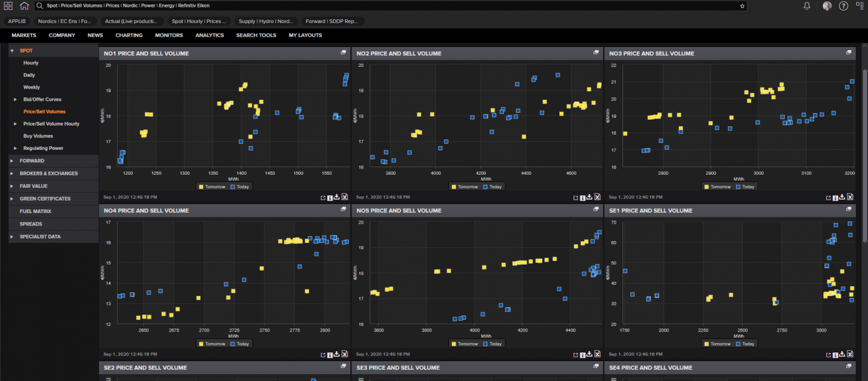Open Hourly spot page in sidebar
The image size is (868, 381).
[x=31, y=63]
